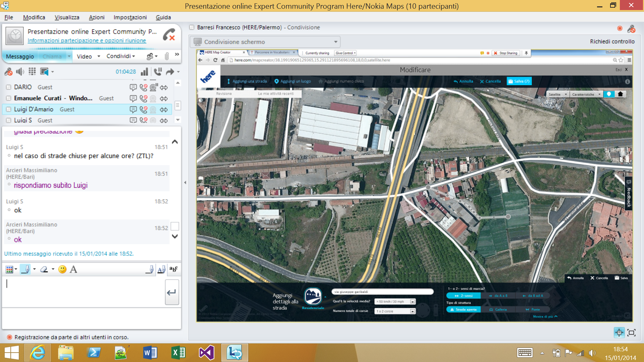This screenshot has width=644, height=362.
Task: Open the Impostazioni menu
Action: (x=130, y=17)
